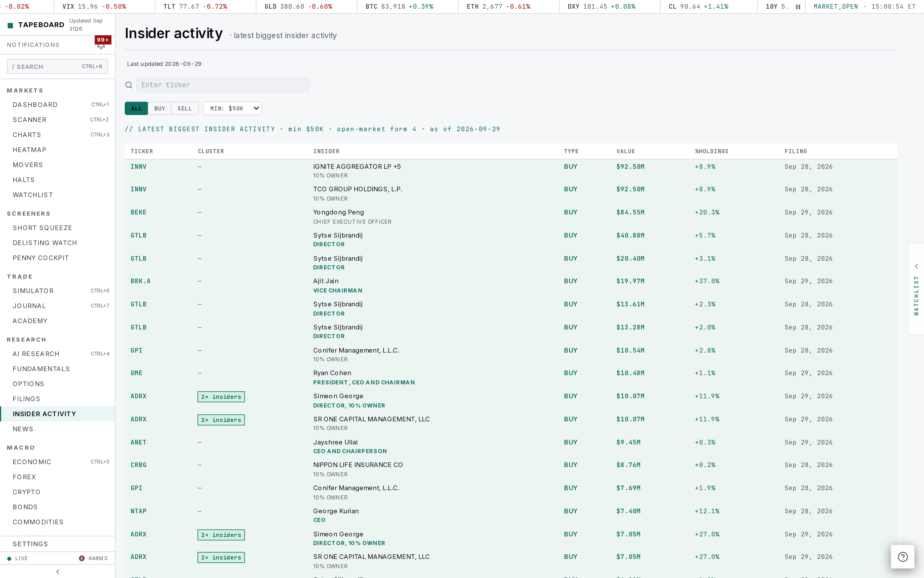The height and width of the screenshot is (578, 924).
Task: Go to Academy
Action: pyautogui.click(x=57, y=321)
